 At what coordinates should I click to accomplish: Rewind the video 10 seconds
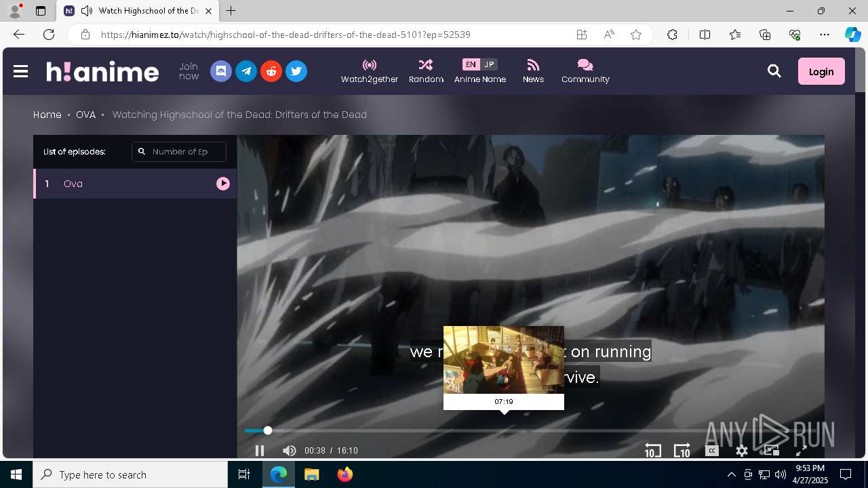[652, 451]
